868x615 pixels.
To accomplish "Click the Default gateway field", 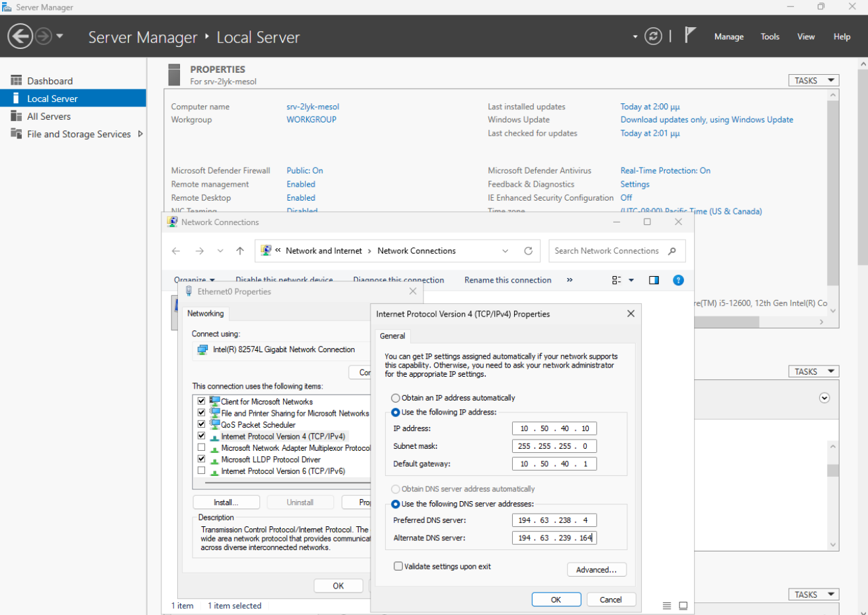I will [x=554, y=464].
